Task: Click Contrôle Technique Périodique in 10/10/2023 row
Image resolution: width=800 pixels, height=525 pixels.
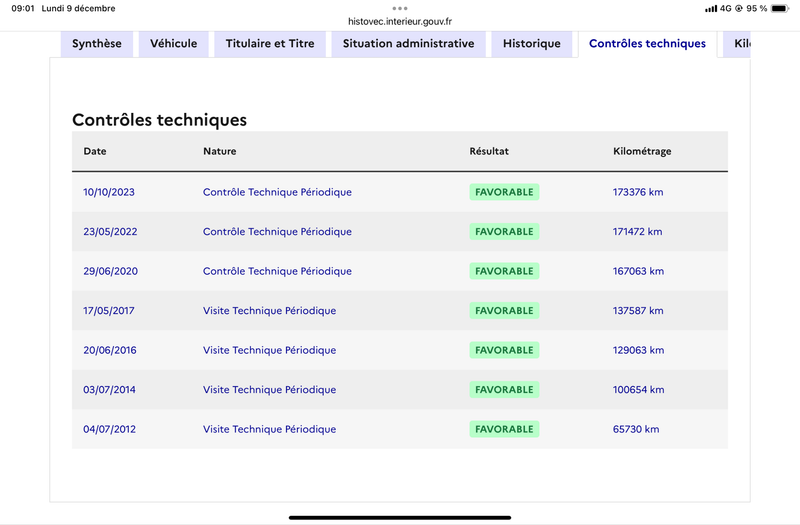Action: (277, 192)
